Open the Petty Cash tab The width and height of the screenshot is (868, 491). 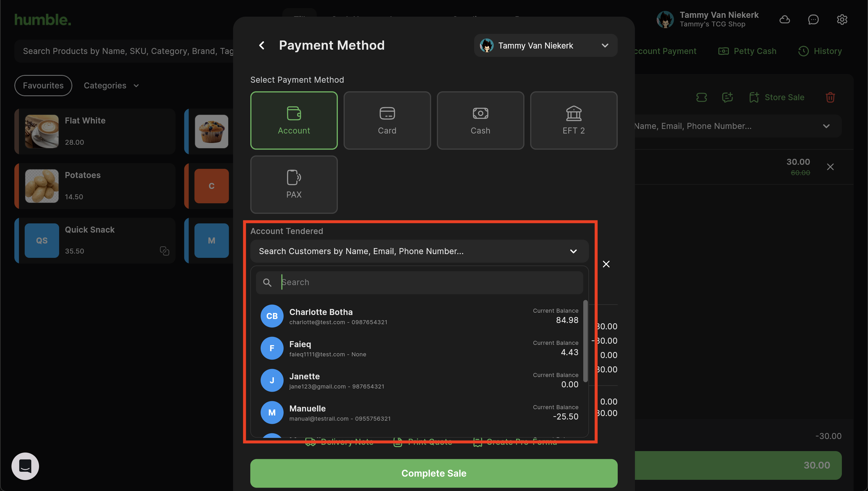747,51
